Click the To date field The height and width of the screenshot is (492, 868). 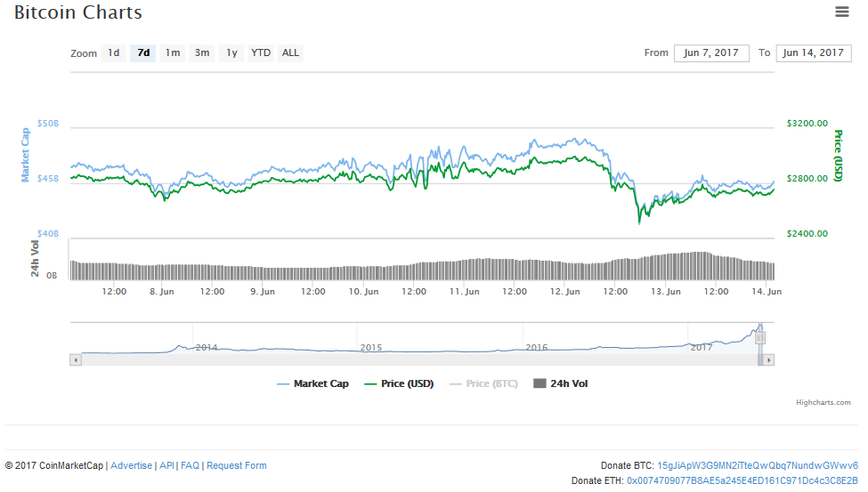(813, 53)
